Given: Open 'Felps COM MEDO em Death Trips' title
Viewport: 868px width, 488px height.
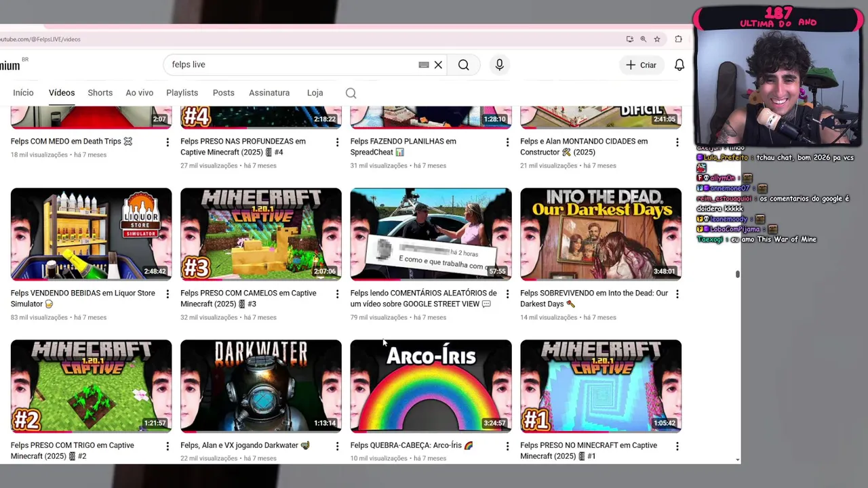Looking at the screenshot, I should [x=71, y=142].
